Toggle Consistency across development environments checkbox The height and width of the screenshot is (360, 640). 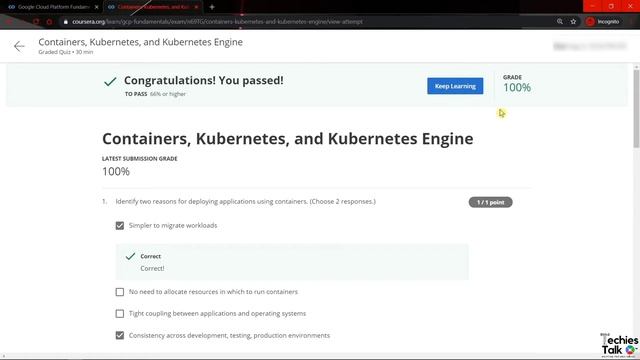120,335
